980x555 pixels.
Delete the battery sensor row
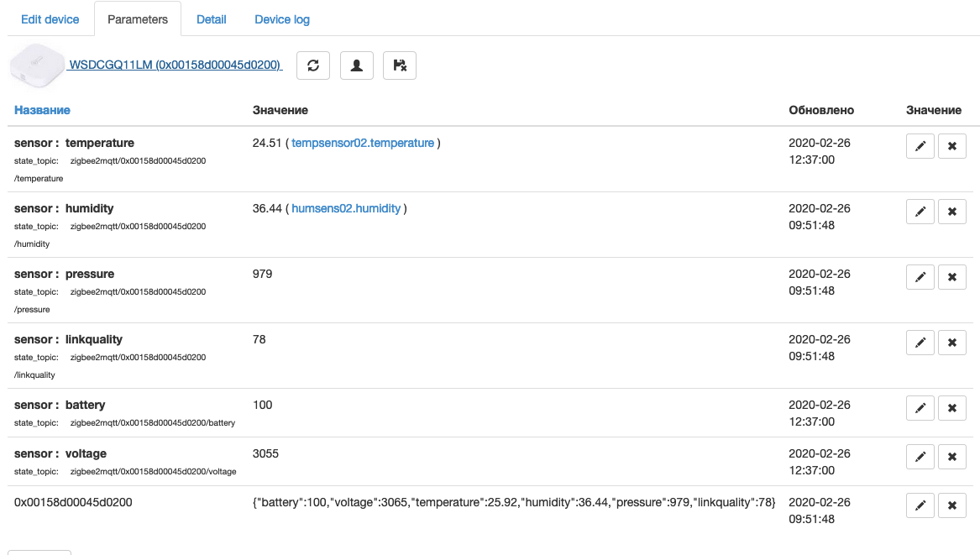click(952, 408)
